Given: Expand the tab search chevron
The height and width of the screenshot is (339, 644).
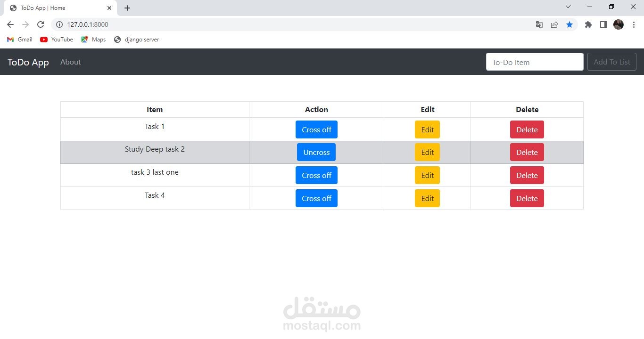Looking at the screenshot, I should pyautogui.click(x=568, y=7).
